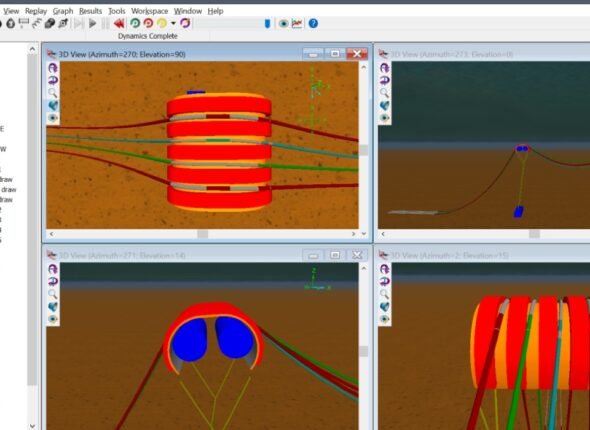Click down arrow of model browser scrollbar
This screenshot has height=430, width=590.
click(32, 426)
